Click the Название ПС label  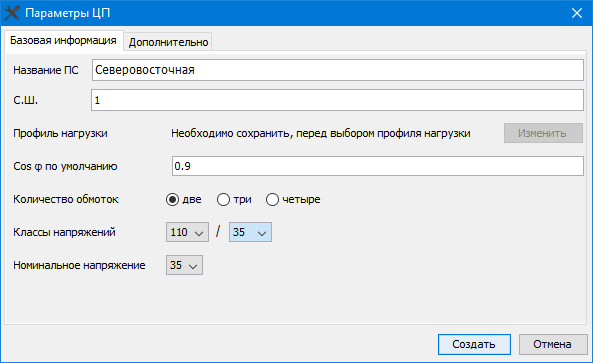click(x=46, y=70)
